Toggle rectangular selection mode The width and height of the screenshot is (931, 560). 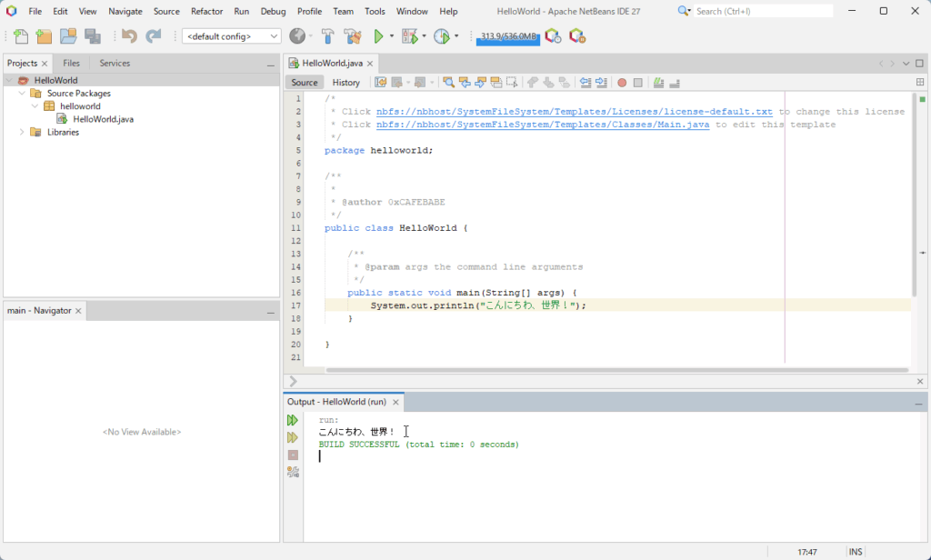coord(512,83)
